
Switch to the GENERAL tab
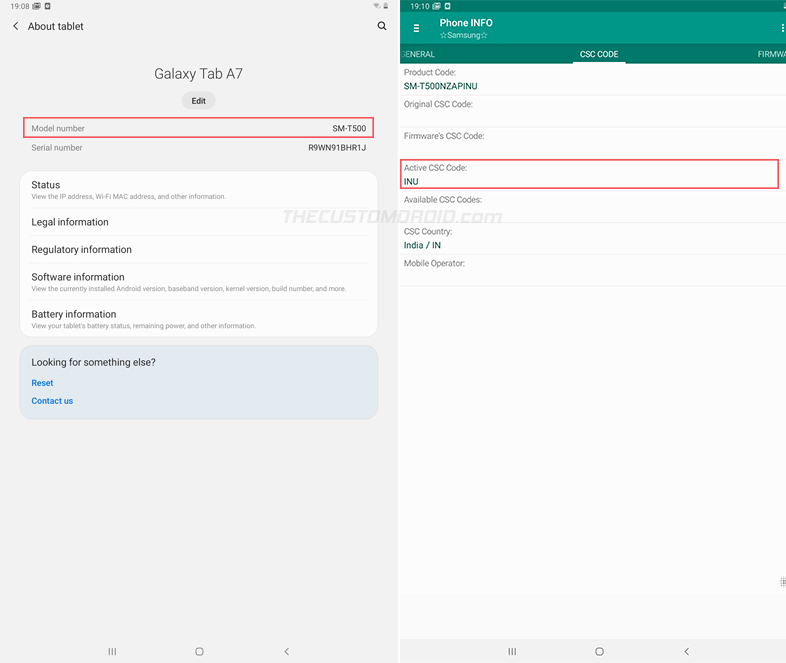(418, 54)
